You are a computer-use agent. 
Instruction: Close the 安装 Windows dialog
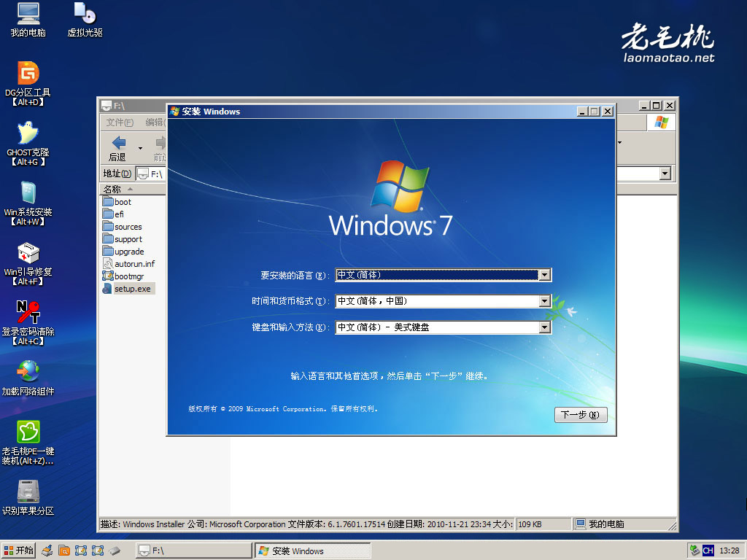point(608,112)
